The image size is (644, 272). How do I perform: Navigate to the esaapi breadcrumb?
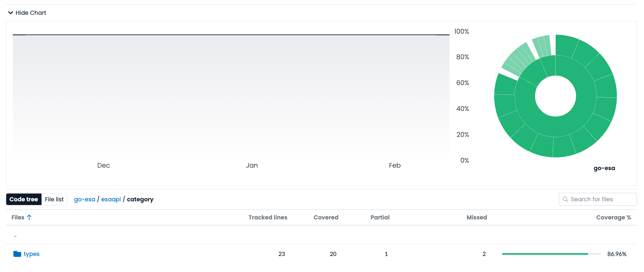(111, 199)
